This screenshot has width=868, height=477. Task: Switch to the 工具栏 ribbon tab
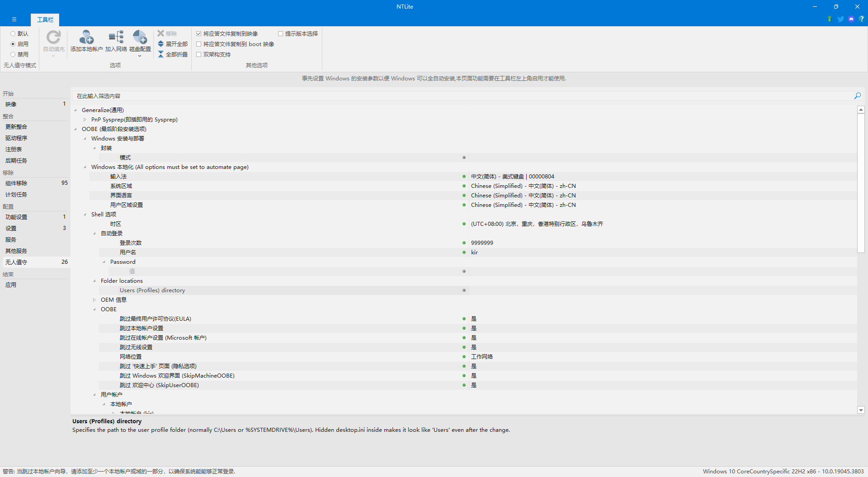pos(45,19)
